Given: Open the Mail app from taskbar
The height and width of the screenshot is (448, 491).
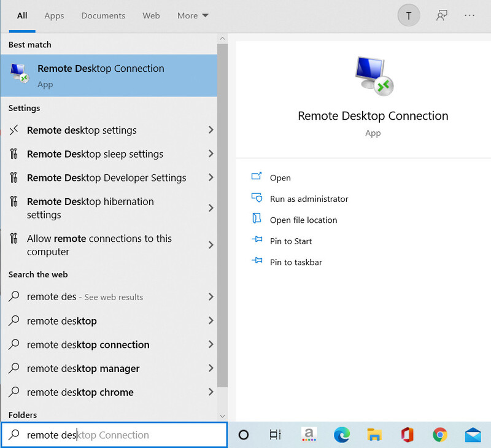Looking at the screenshot, I should [x=473, y=435].
